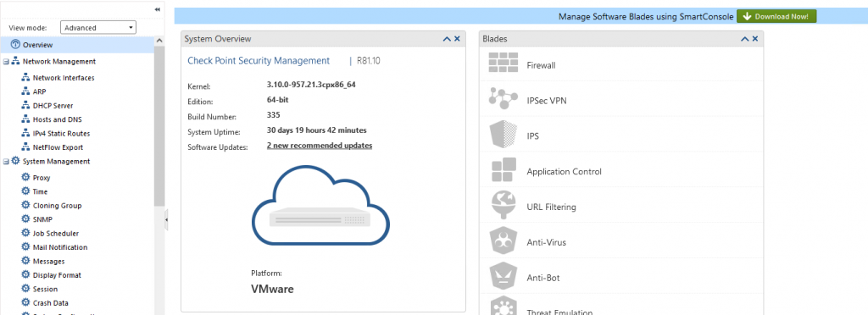This screenshot has height=315, width=868.
Task: Open Mail Notification settings
Action: pyautogui.click(x=60, y=247)
